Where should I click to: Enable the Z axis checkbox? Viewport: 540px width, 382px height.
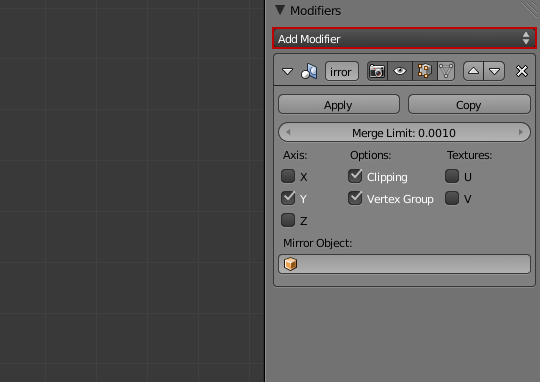point(288,220)
